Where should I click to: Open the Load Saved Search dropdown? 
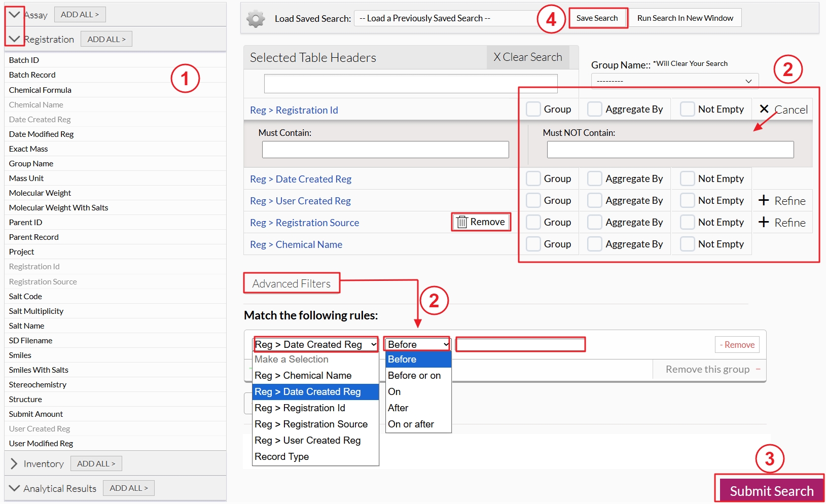coord(446,18)
